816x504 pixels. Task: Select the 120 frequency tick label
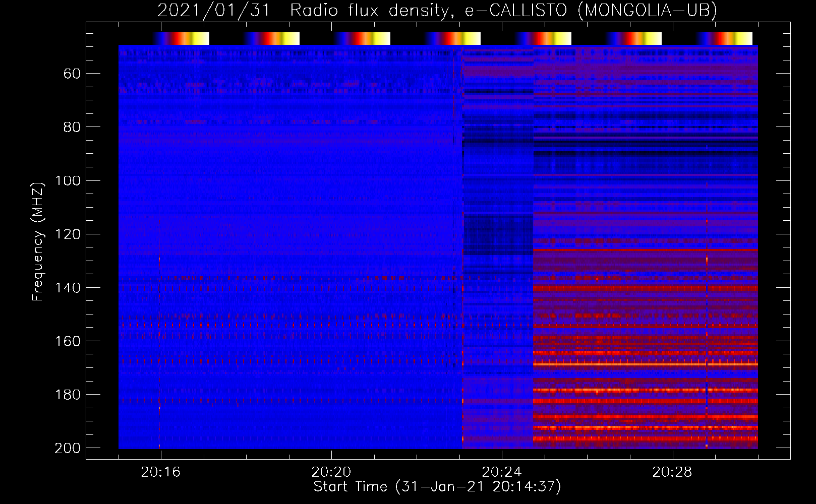click(x=68, y=234)
